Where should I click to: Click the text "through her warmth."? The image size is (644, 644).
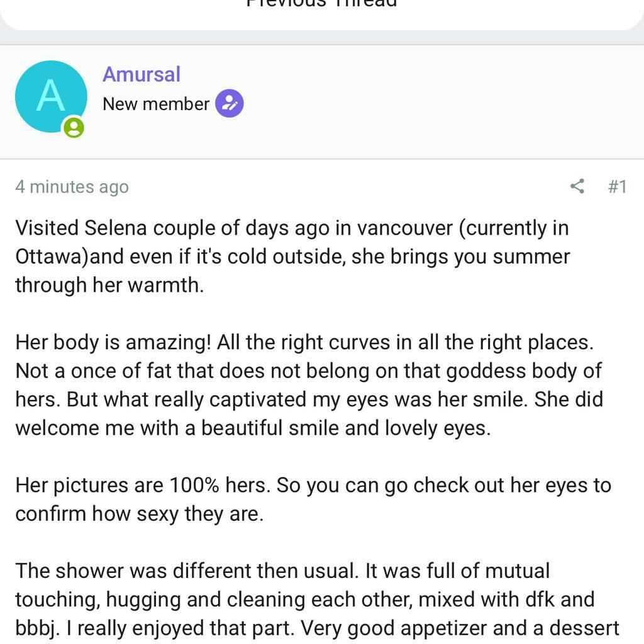(x=109, y=285)
